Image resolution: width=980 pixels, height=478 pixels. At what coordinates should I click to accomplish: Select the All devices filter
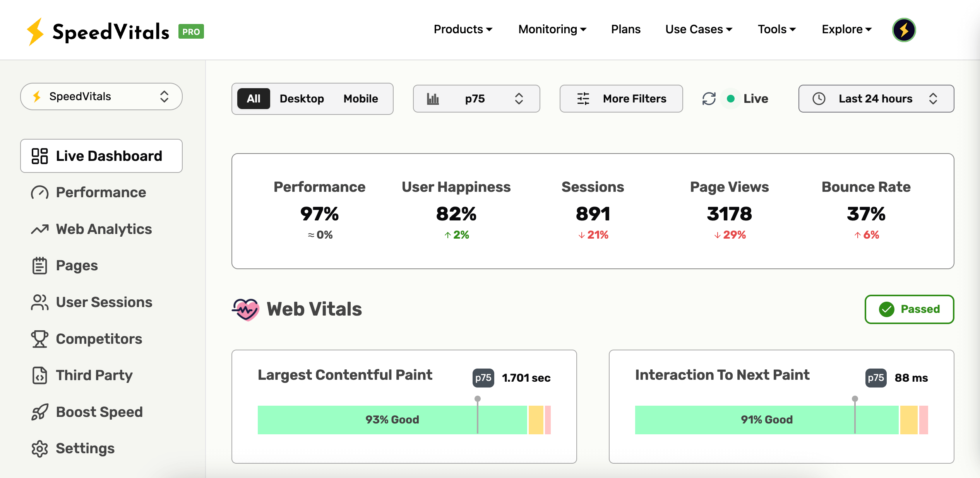coord(254,99)
